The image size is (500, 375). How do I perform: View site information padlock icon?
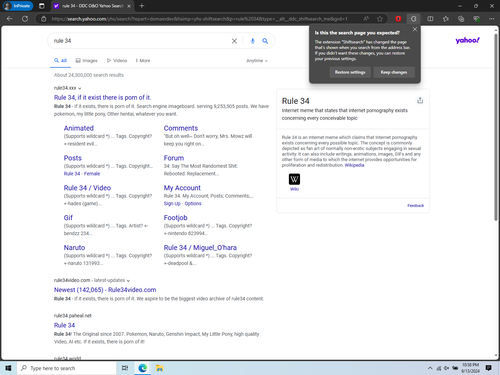coord(43,19)
